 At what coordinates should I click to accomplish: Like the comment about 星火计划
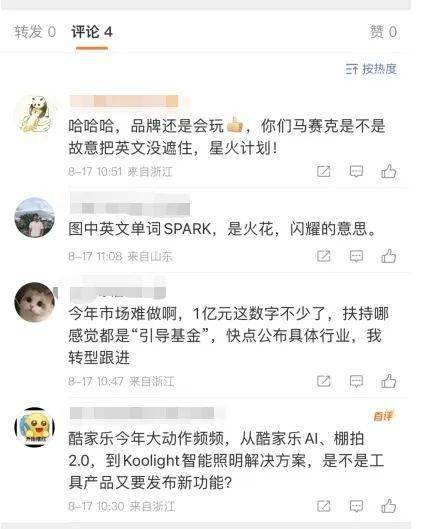(388, 171)
